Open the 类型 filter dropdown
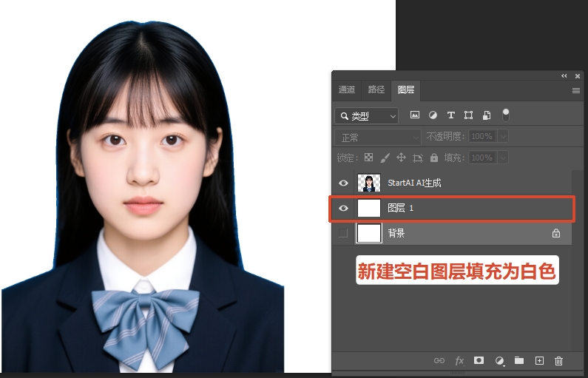This screenshot has width=588, height=378. click(x=366, y=116)
